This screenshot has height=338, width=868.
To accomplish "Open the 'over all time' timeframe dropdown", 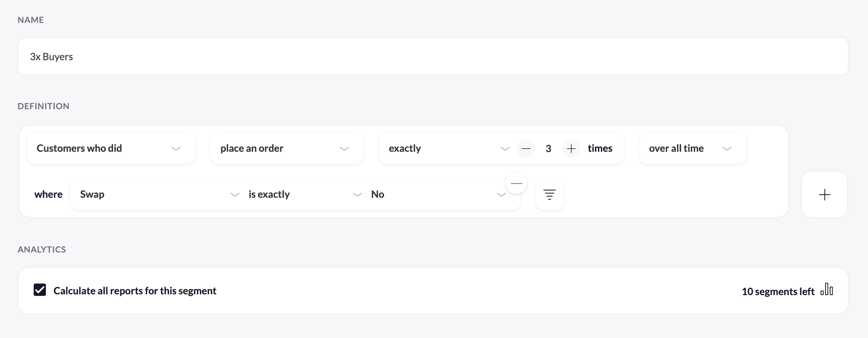I will coord(692,148).
